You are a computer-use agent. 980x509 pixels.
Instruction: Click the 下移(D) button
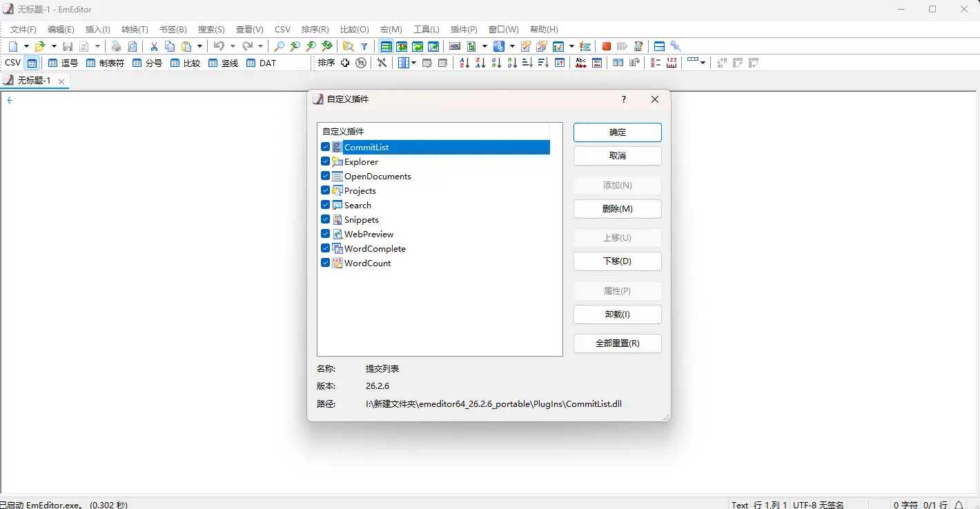pyautogui.click(x=618, y=261)
